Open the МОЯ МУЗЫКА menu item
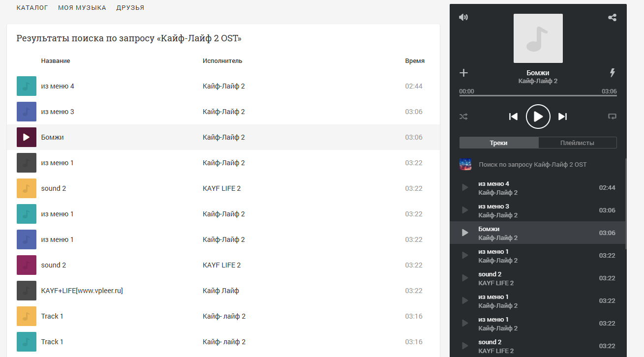The image size is (644, 357). (82, 8)
